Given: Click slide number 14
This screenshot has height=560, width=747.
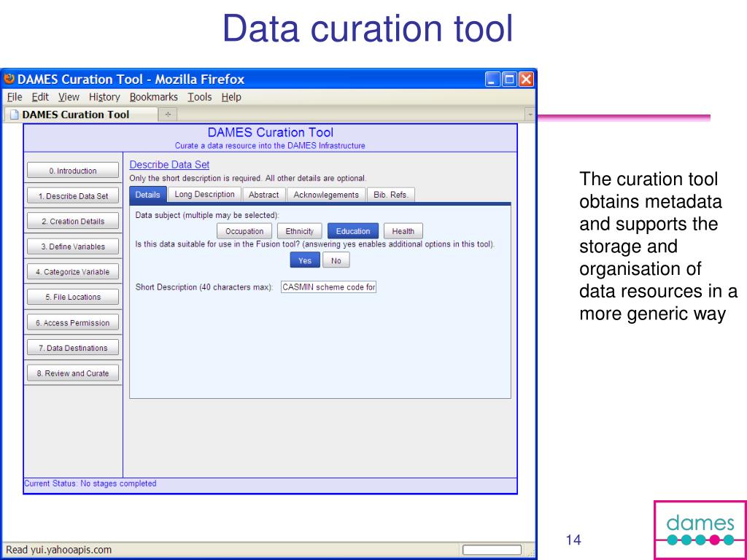Looking at the screenshot, I should (573, 540).
